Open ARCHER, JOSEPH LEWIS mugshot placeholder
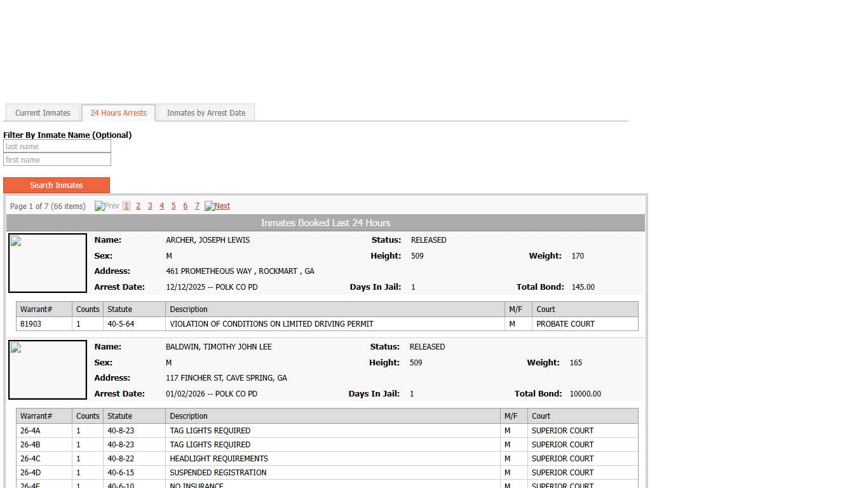This screenshot has height=488, width=868. click(x=47, y=262)
